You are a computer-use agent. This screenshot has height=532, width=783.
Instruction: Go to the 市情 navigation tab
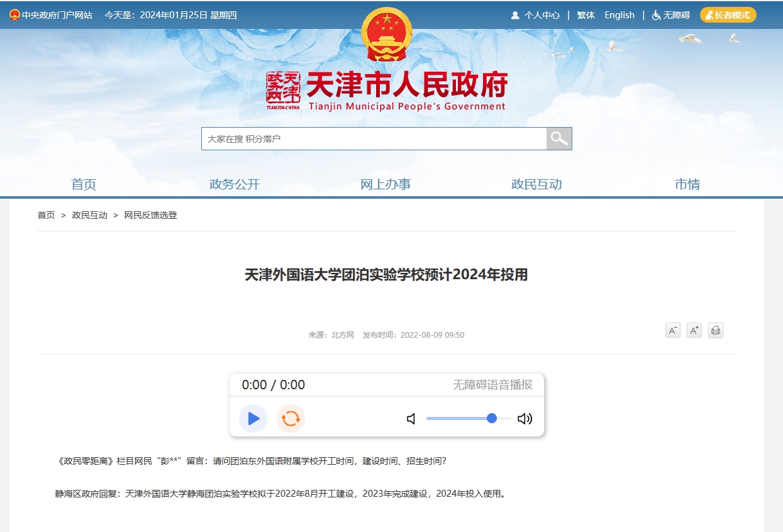click(687, 184)
